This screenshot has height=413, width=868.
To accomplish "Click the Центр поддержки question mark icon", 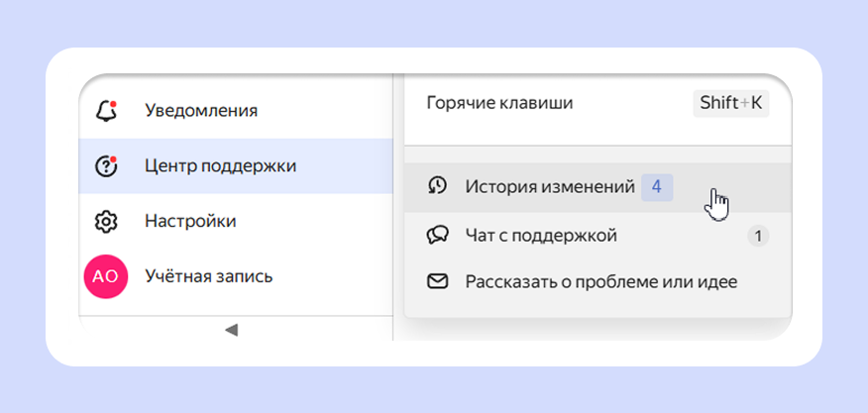I will pos(106,166).
